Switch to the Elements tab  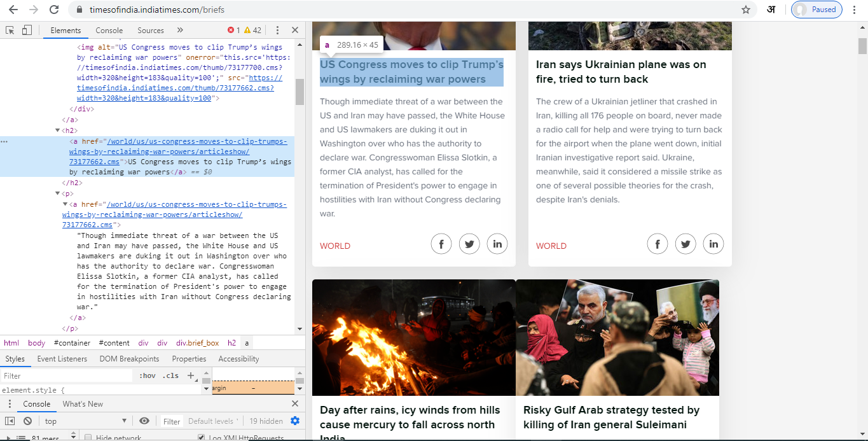click(x=66, y=30)
